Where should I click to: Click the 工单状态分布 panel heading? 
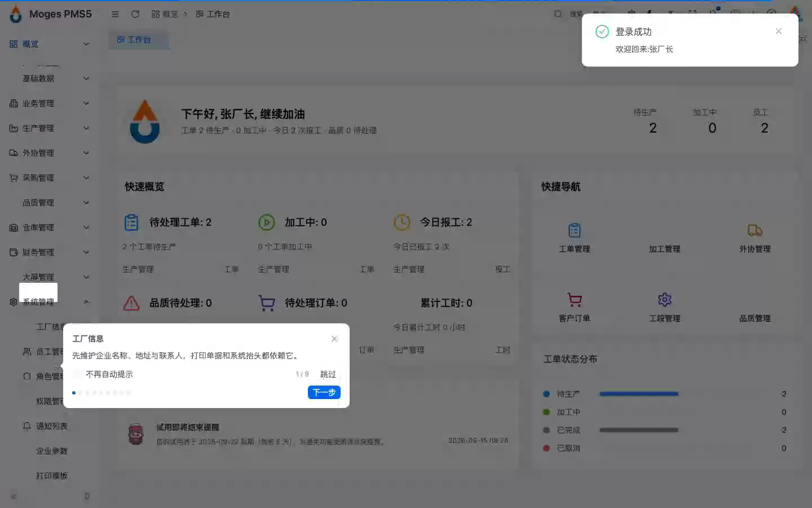click(570, 359)
